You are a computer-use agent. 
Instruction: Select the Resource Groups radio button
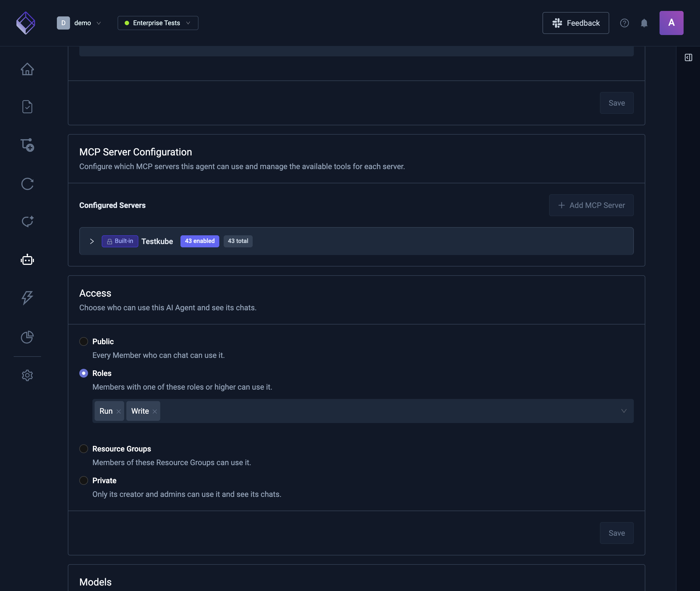point(84,449)
